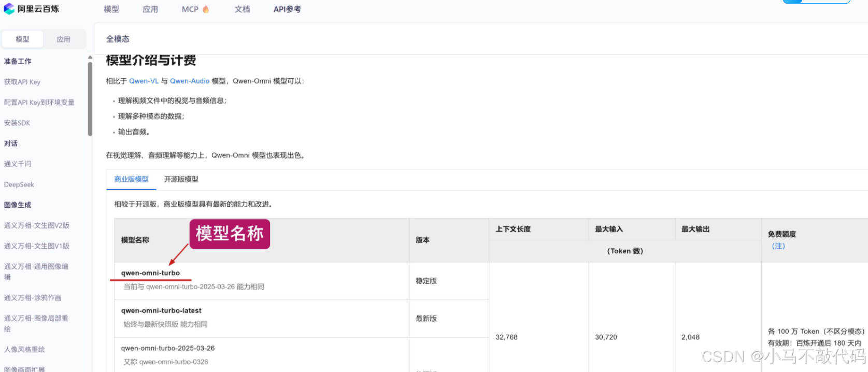Image resolution: width=868 pixels, height=372 pixels.
Task: Open the Qwen-VL link
Action: tap(144, 81)
